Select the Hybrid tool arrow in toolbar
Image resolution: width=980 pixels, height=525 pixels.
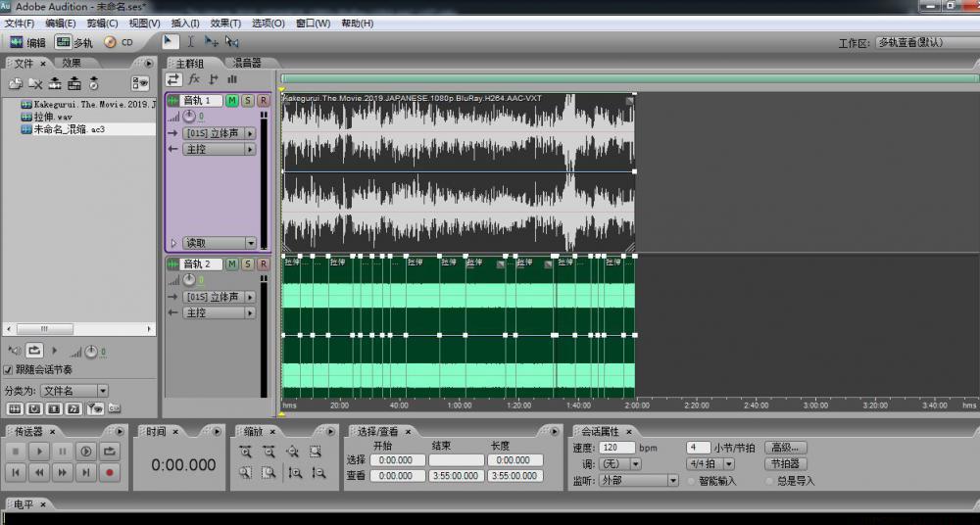(x=169, y=42)
